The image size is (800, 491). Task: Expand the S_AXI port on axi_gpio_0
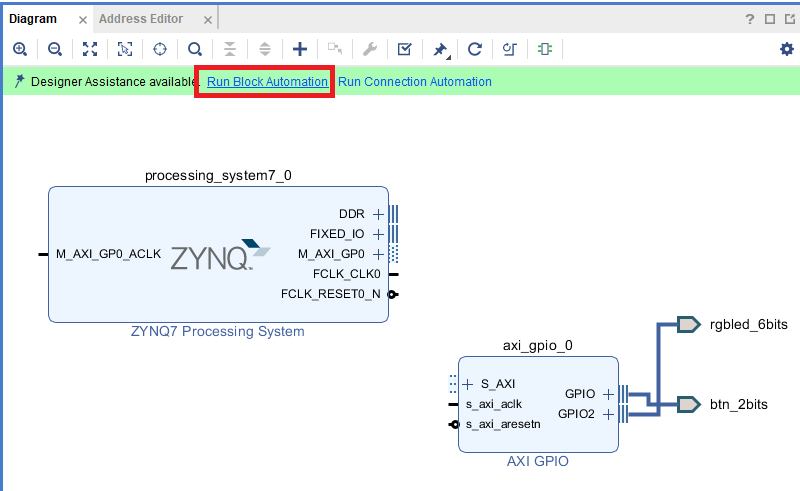[468, 383]
